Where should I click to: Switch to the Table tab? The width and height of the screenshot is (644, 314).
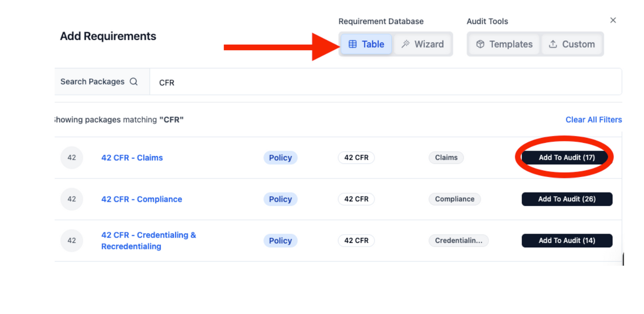coord(366,44)
